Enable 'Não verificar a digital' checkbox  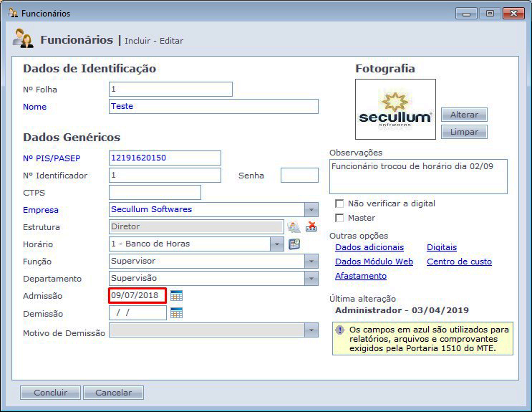click(x=339, y=203)
